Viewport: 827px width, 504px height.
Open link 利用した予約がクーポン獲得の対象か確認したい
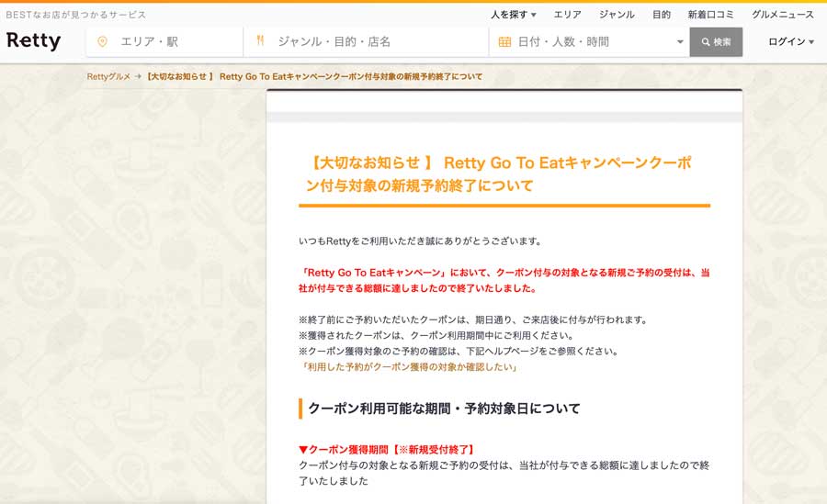point(409,367)
